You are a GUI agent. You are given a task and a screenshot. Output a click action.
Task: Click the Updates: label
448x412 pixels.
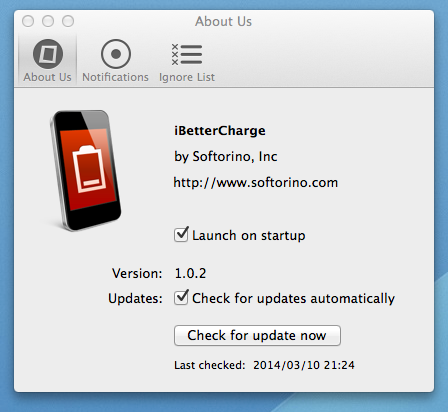135,298
